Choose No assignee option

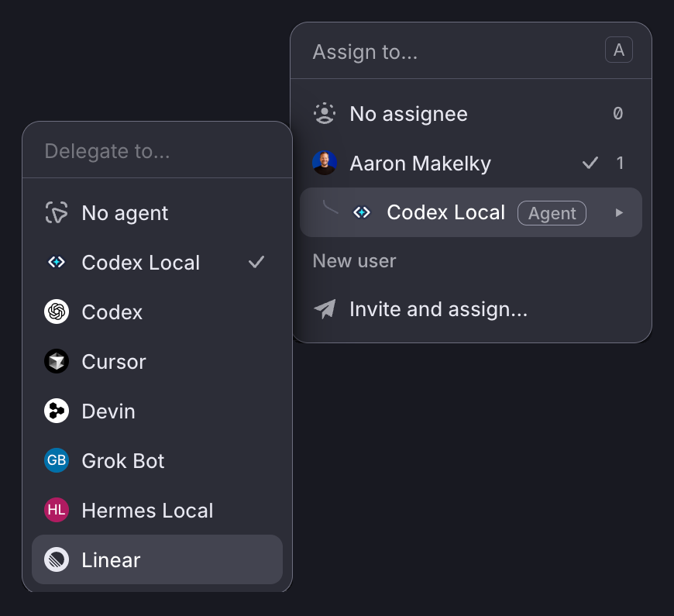click(x=471, y=113)
